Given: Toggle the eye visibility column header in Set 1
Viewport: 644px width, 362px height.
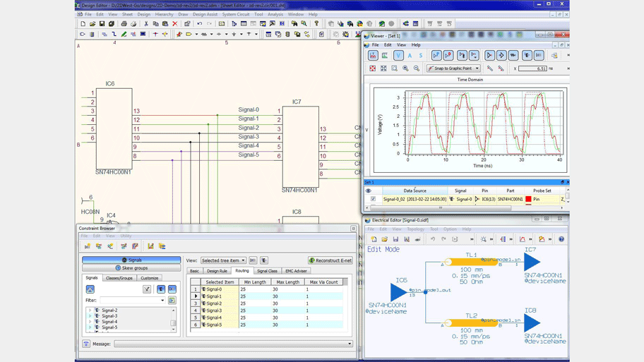Looking at the screenshot, I should pyautogui.click(x=368, y=191).
